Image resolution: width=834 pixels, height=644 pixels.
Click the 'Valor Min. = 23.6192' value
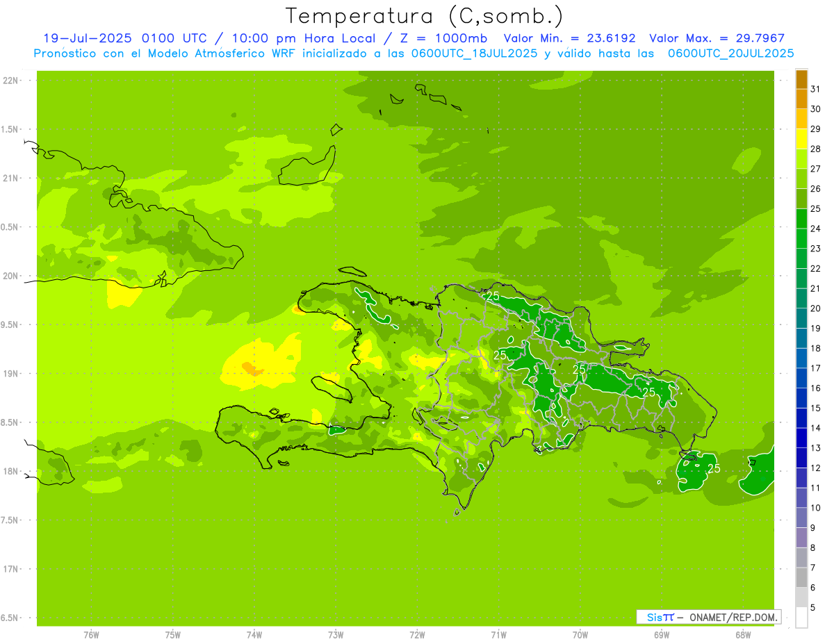[570, 38]
